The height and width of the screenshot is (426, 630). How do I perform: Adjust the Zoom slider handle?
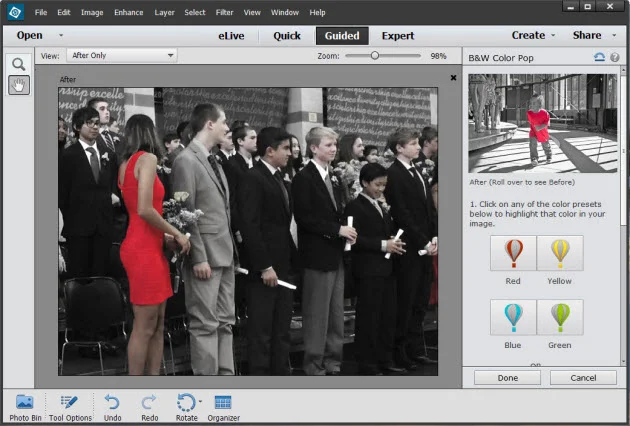point(375,55)
